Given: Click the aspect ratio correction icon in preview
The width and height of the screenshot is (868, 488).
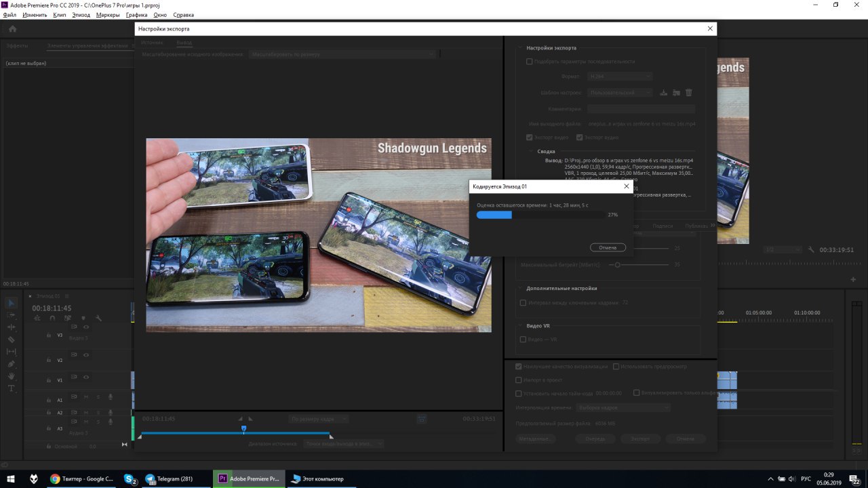Looking at the screenshot, I should pos(422,420).
